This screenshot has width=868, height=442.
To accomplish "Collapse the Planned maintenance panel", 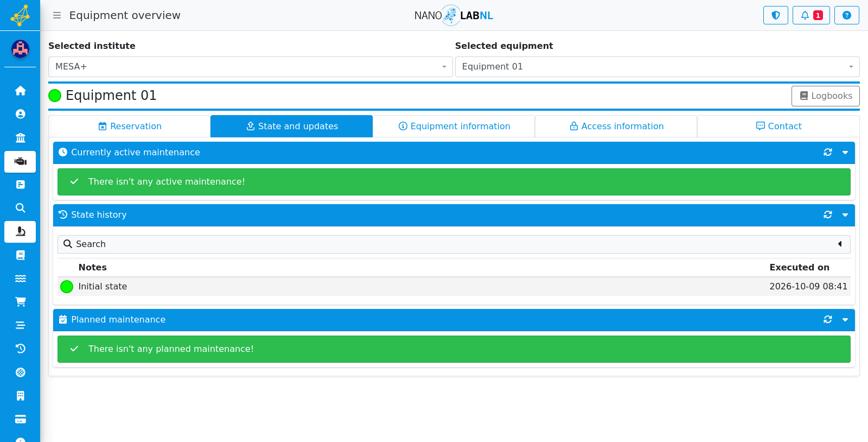I will (x=845, y=320).
